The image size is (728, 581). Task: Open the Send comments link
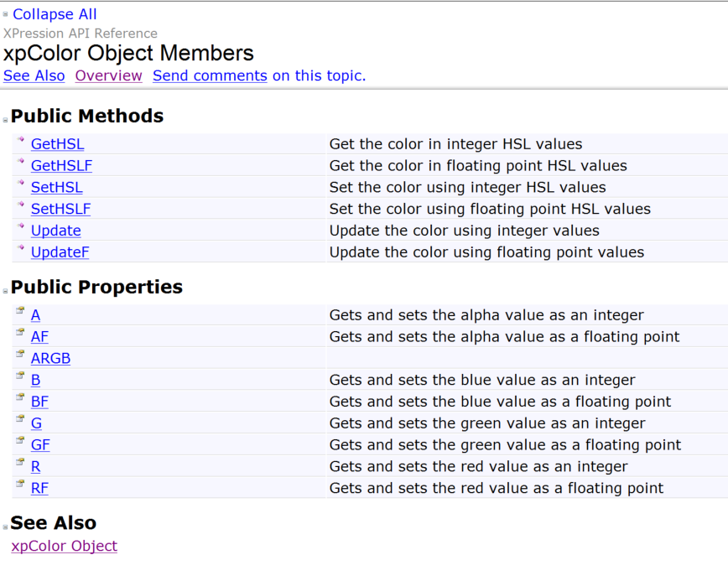[210, 75]
